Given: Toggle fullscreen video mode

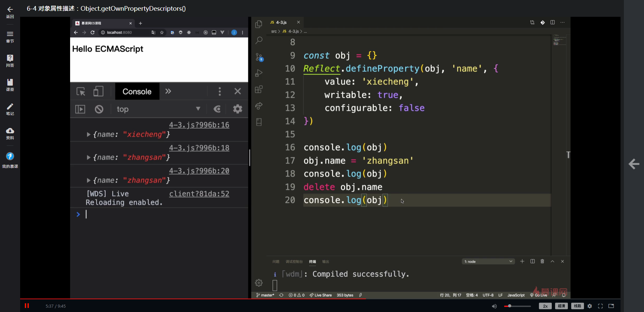Looking at the screenshot, I should click(600, 306).
